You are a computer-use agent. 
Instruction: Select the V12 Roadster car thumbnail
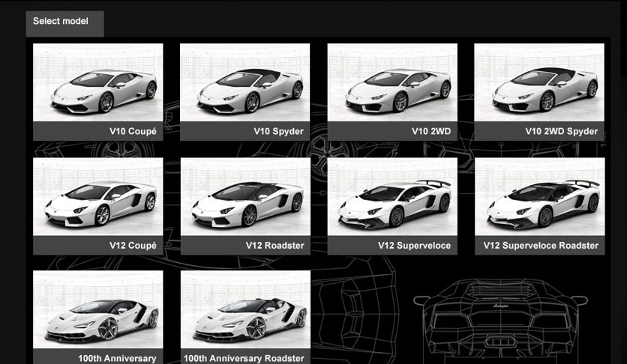[x=245, y=196]
